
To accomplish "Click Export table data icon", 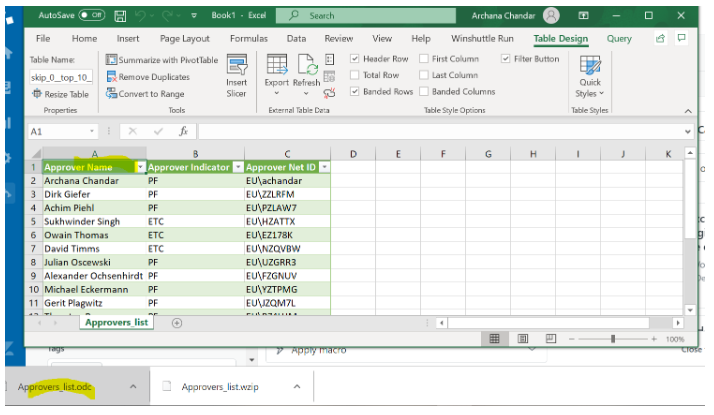I will (x=276, y=66).
